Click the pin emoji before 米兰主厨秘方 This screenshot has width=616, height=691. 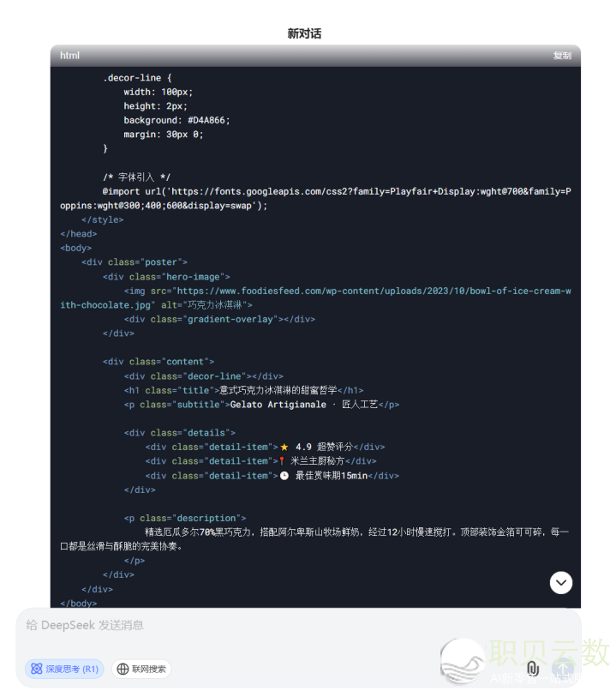tap(282, 461)
